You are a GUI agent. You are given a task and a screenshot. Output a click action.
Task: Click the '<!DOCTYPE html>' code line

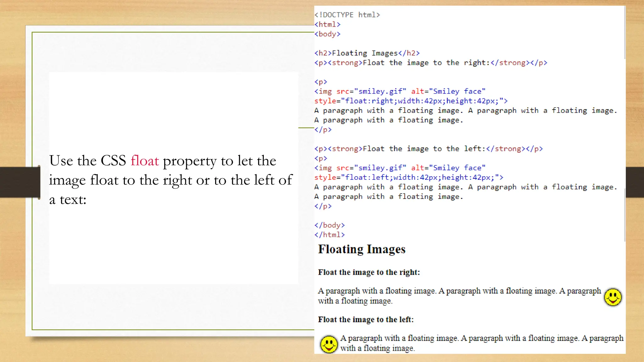click(x=347, y=15)
